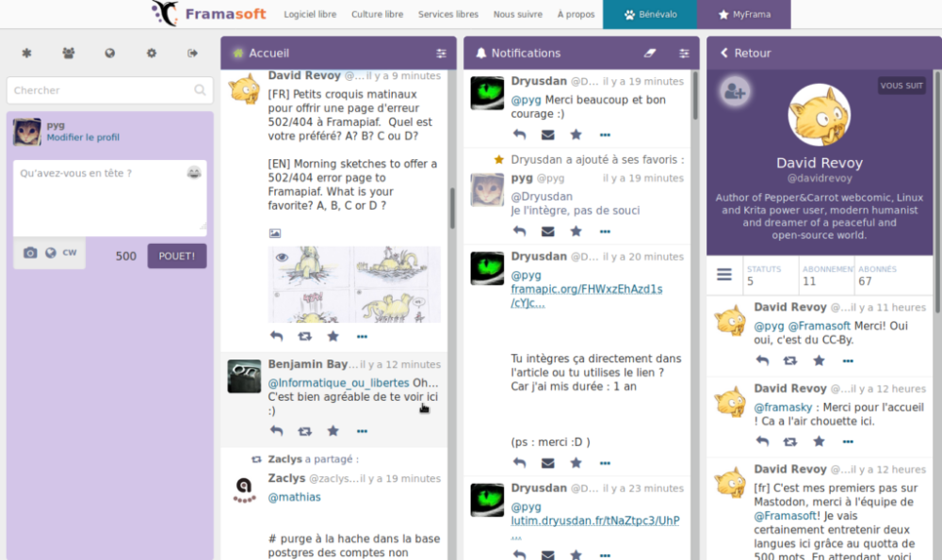The image size is (942, 560).
Task: Reveal the hidden media with eye icon
Action: (282, 258)
